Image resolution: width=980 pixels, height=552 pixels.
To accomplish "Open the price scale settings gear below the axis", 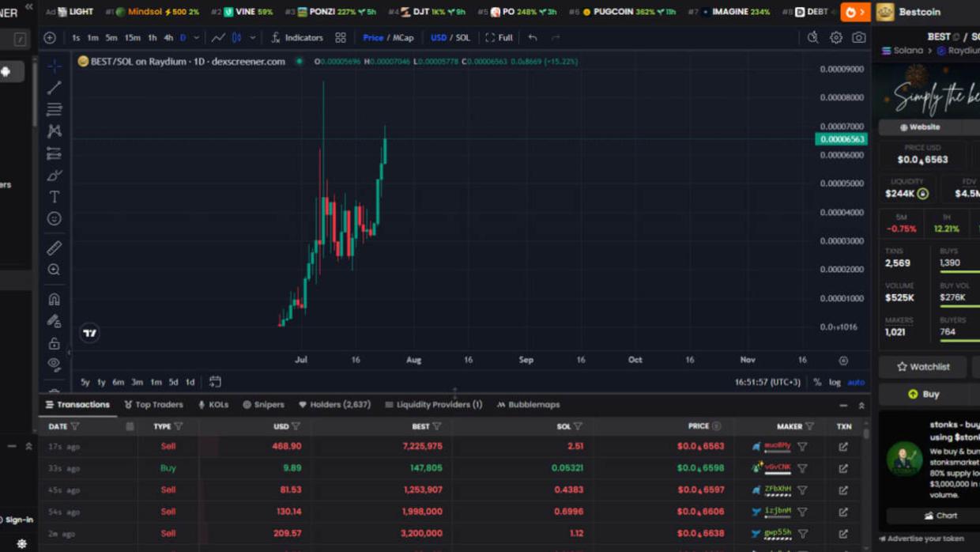I will click(x=843, y=361).
